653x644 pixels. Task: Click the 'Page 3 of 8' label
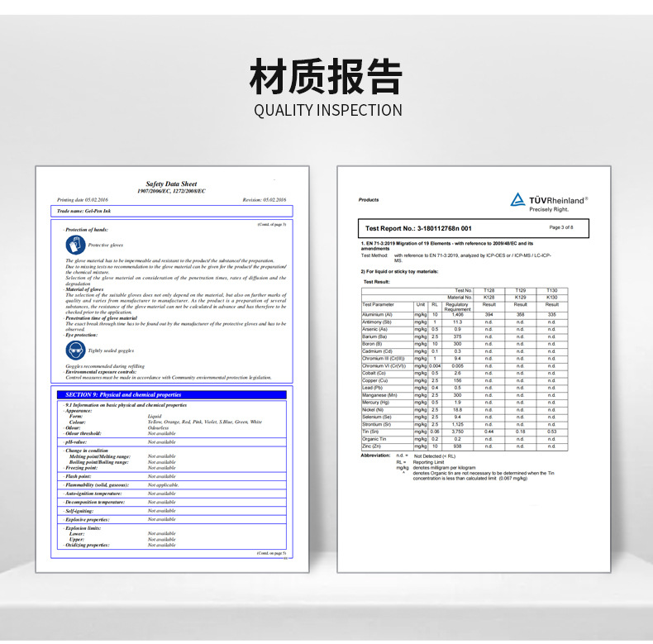(561, 227)
